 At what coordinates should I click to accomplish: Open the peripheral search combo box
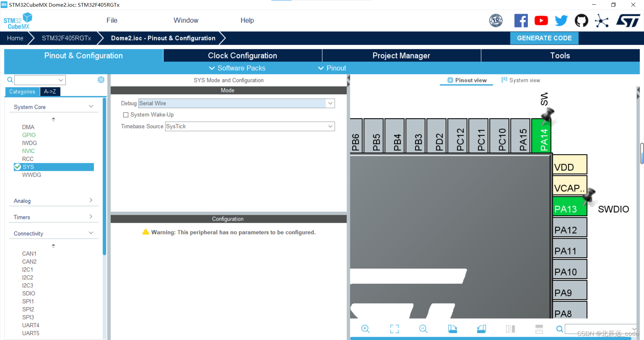(x=40, y=80)
